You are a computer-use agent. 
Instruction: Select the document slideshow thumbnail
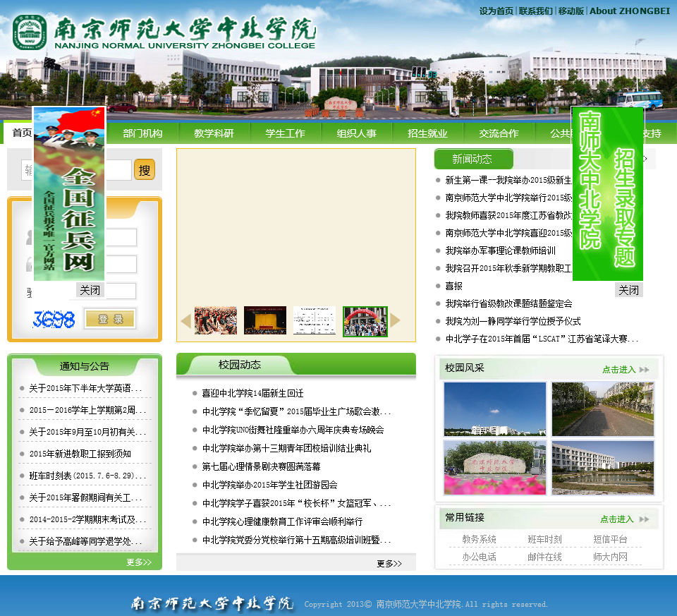(x=315, y=320)
